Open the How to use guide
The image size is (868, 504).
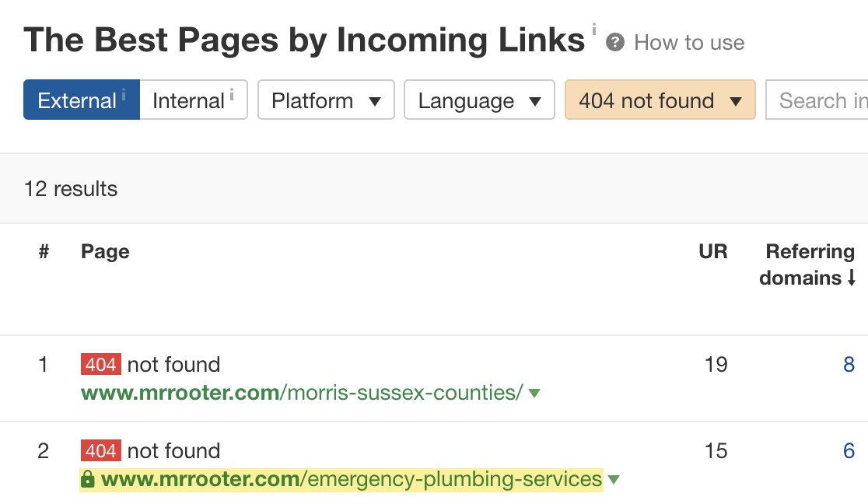tap(688, 44)
